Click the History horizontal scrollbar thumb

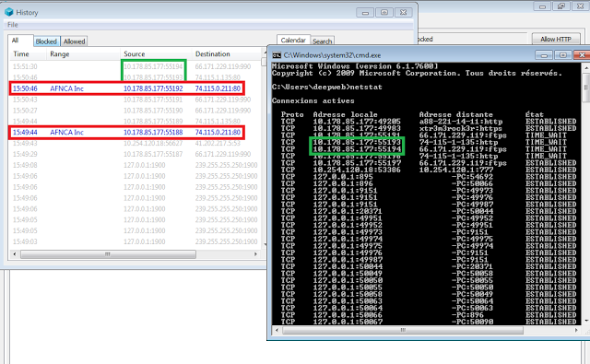pyautogui.click(x=108, y=254)
